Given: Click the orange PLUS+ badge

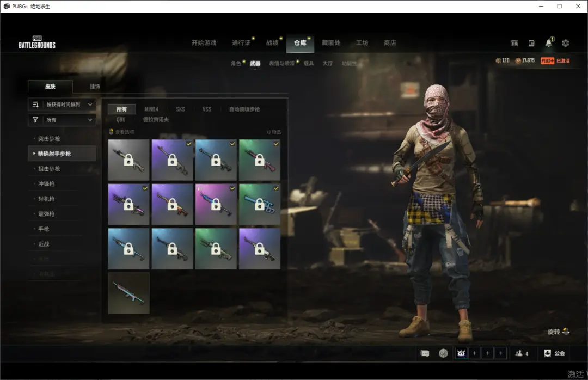Looking at the screenshot, I should [x=547, y=60].
